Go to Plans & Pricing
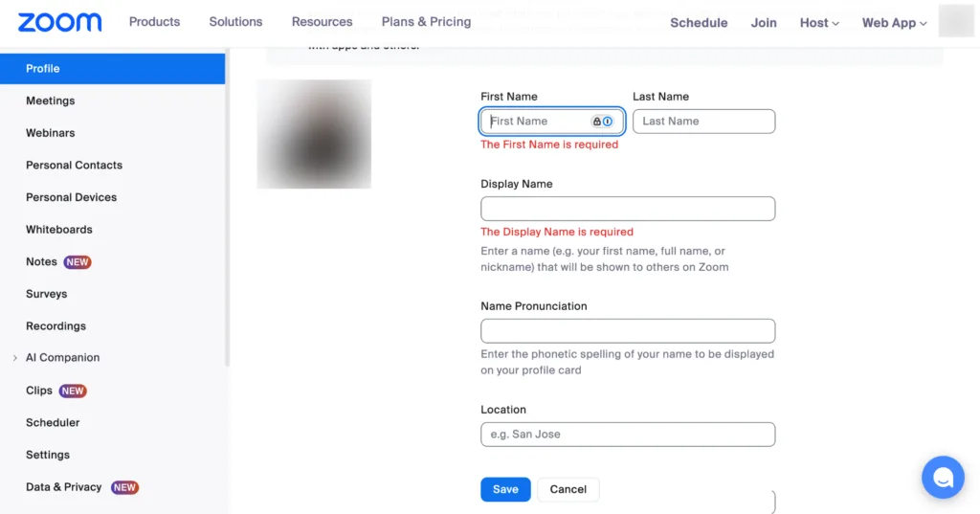 [426, 21]
